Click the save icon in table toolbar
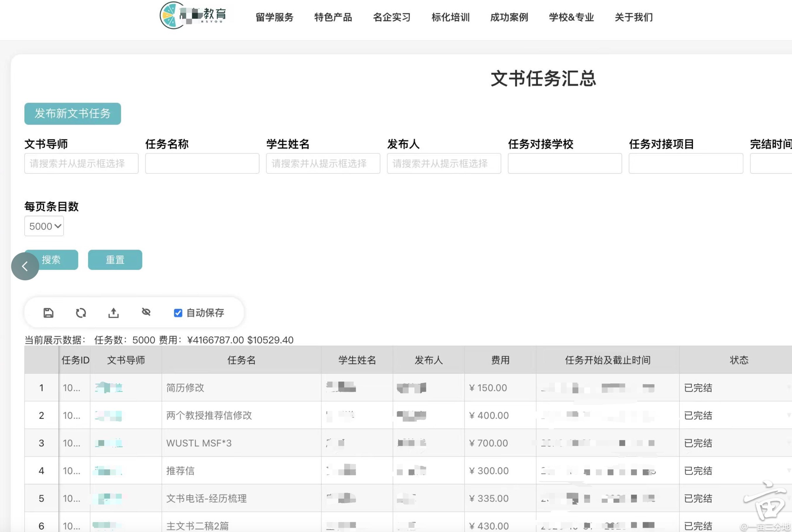 coord(48,313)
